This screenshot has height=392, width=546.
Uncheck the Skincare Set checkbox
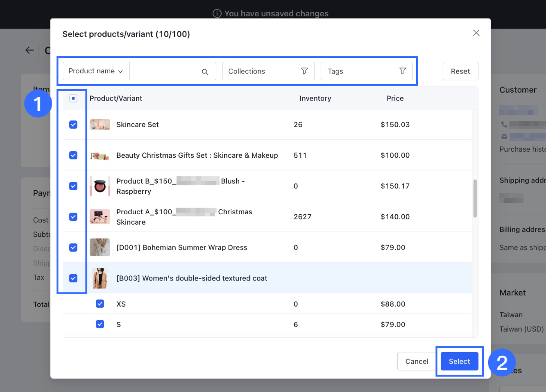tap(73, 125)
